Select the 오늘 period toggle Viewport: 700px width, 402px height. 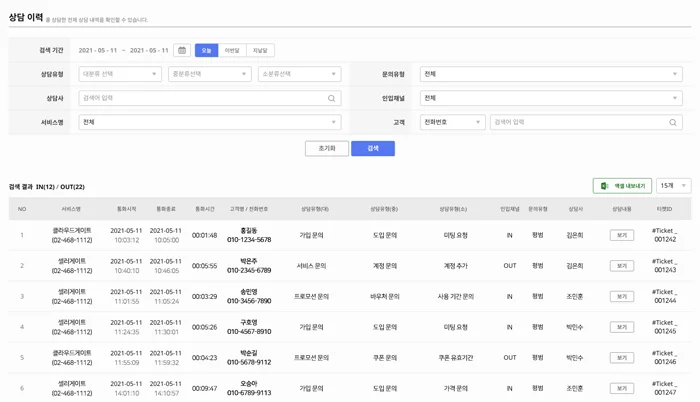[206, 50]
